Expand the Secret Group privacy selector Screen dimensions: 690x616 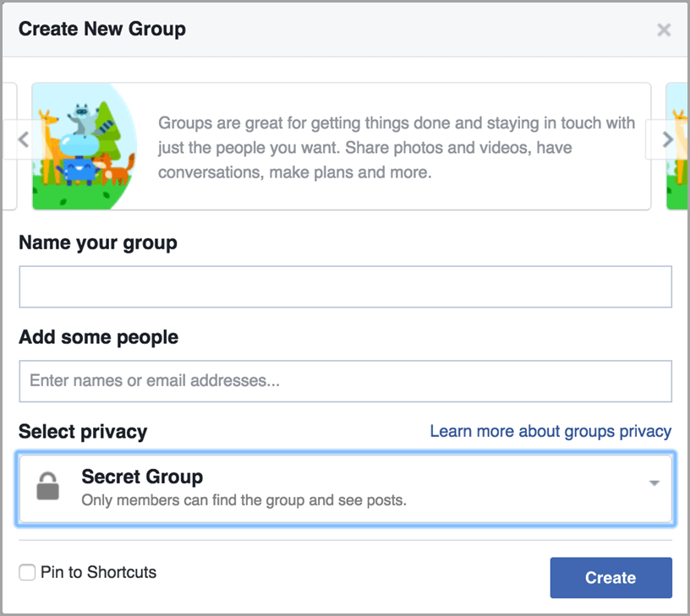(x=346, y=488)
